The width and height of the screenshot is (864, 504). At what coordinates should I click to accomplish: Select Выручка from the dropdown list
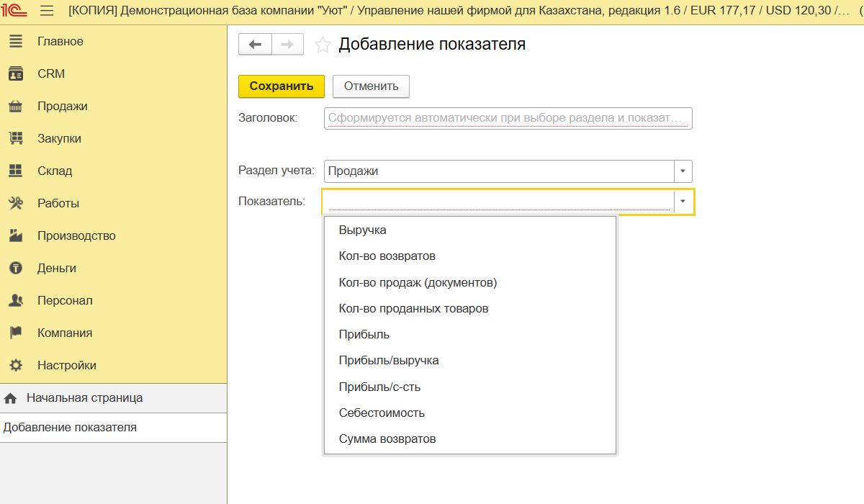click(x=362, y=230)
